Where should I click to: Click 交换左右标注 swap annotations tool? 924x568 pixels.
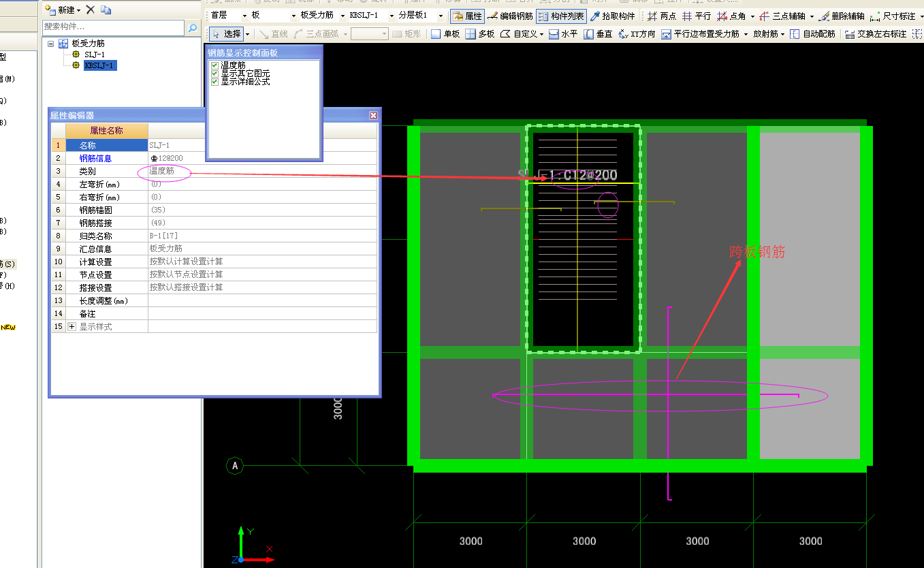(876, 33)
